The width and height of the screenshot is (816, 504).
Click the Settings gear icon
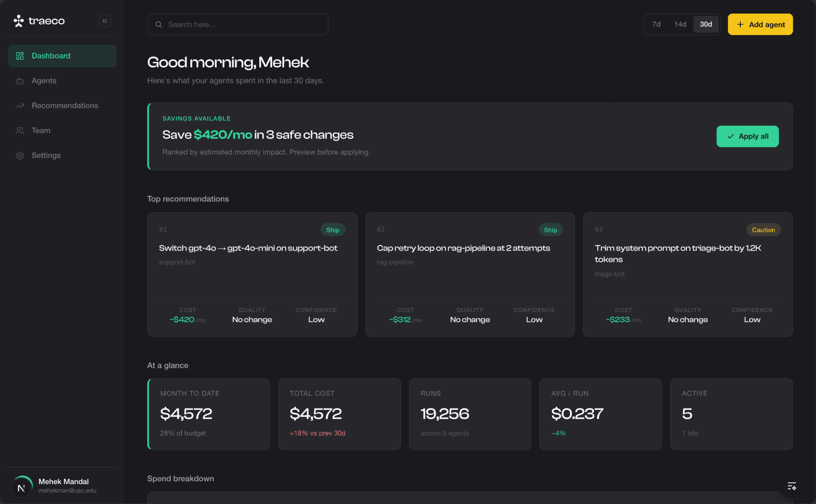point(20,156)
